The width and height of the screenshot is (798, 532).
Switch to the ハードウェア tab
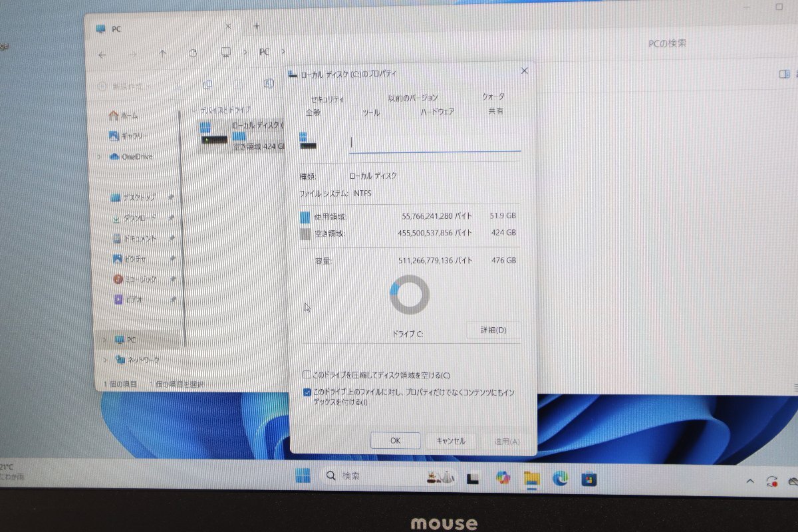point(437,112)
